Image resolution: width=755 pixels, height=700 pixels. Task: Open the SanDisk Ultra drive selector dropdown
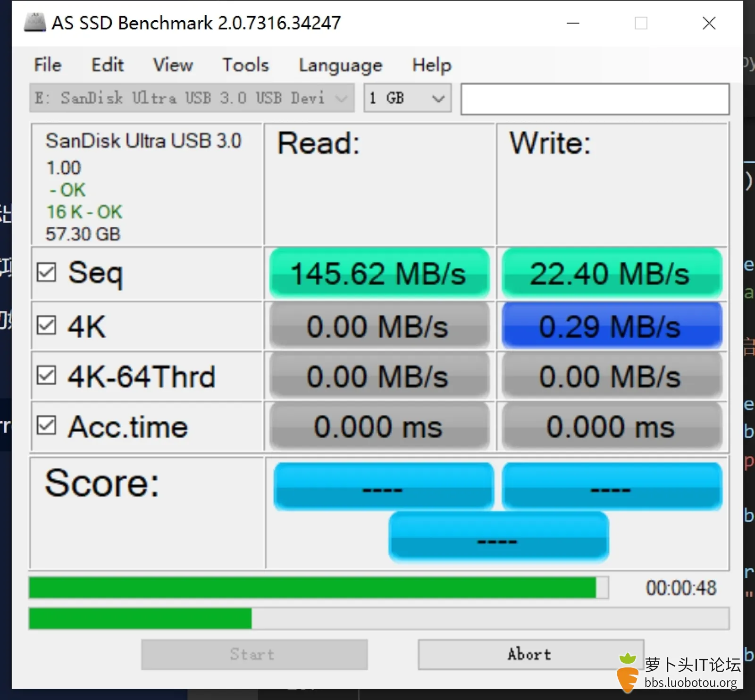192,98
